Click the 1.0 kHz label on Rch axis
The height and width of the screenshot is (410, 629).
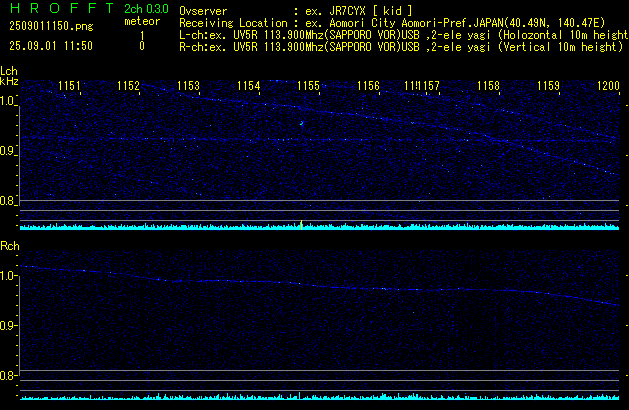point(7,276)
